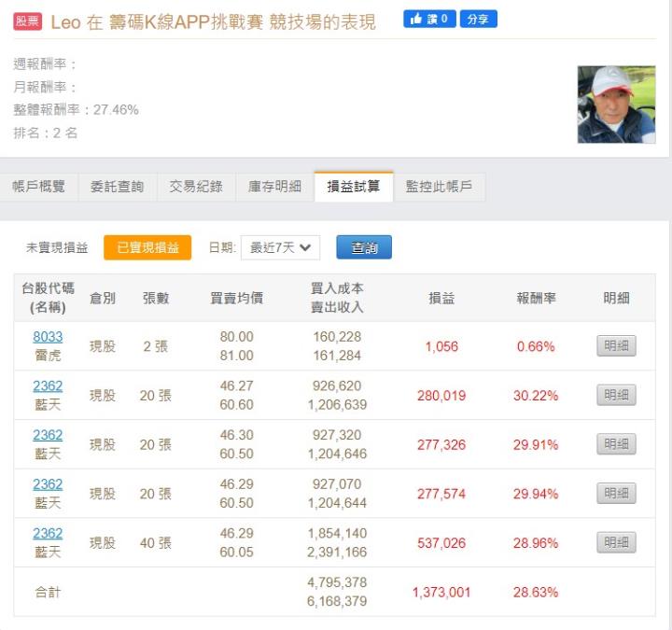The width and height of the screenshot is (672, 630).
Task: Click the 分享 share button
Action: pyautogui.click(x=478, y=19)
